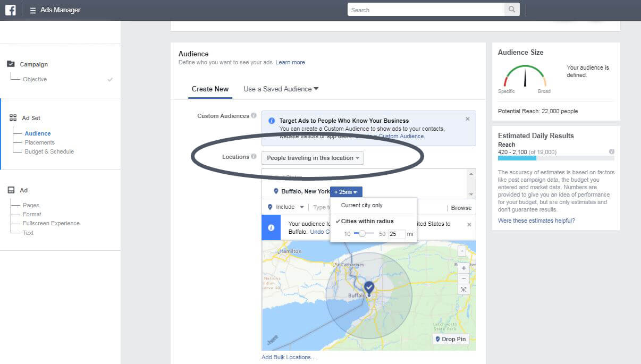Zoom out using the map minus icon
Image resolution: width=641 pixels, height=364 pixels.
463,279
